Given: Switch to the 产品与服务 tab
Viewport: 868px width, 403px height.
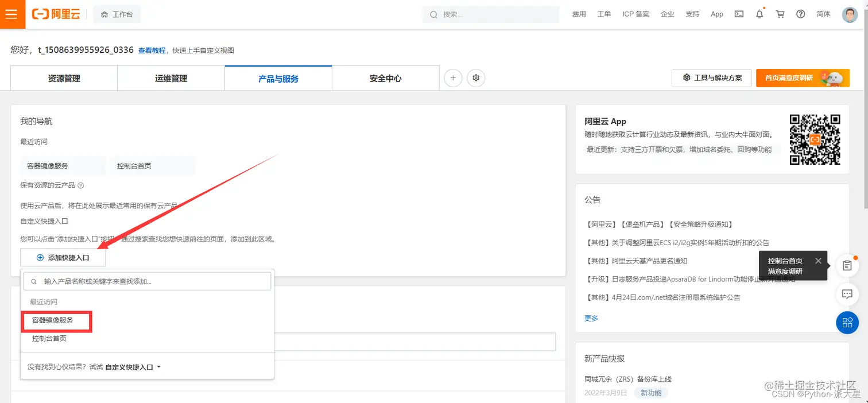Looking at the screenshot, I should [278, 78].
